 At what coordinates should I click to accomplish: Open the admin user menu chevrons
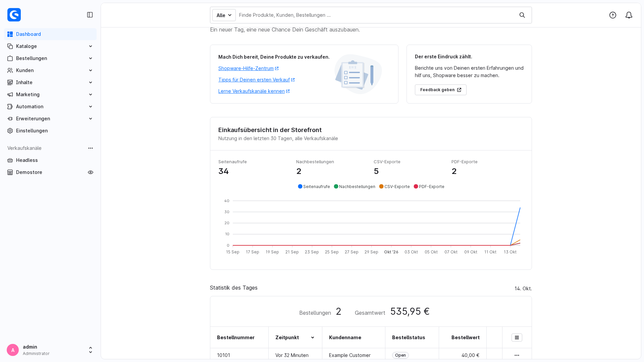point(91,350)
